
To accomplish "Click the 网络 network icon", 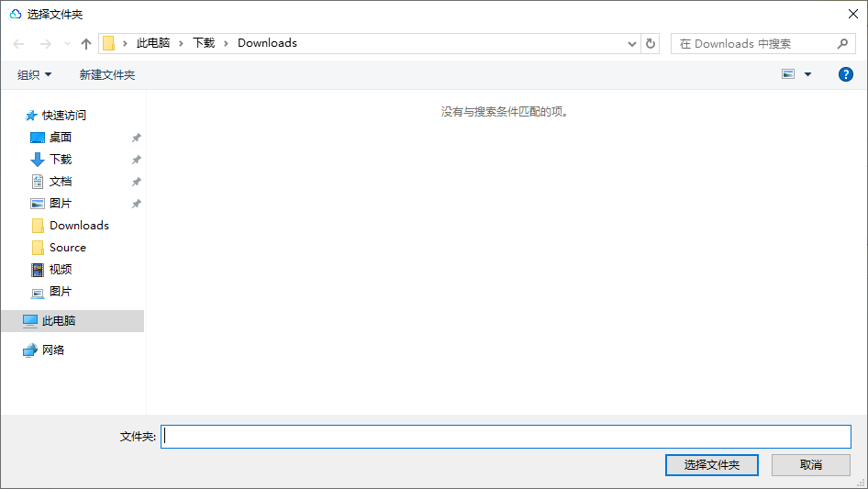I will pyautogui.click(x=30, y=350).
